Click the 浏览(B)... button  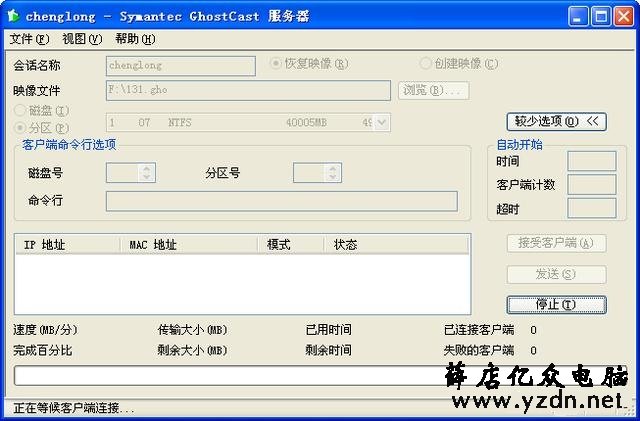[433, 90]
